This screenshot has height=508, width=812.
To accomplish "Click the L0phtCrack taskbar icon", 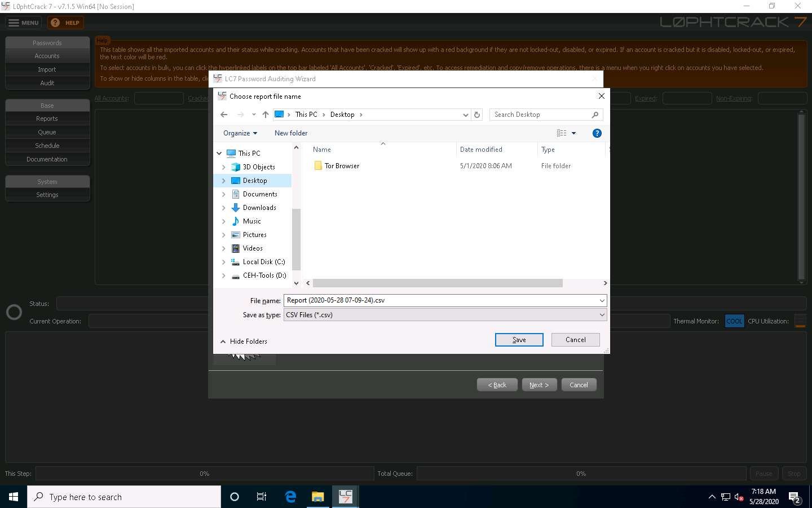I will click(345, 497).
